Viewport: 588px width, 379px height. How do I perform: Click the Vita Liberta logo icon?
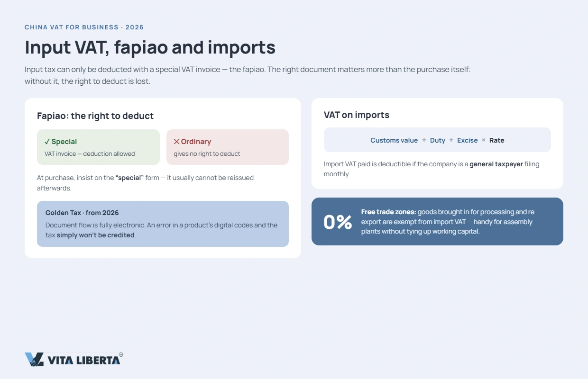tap(34, 360)
